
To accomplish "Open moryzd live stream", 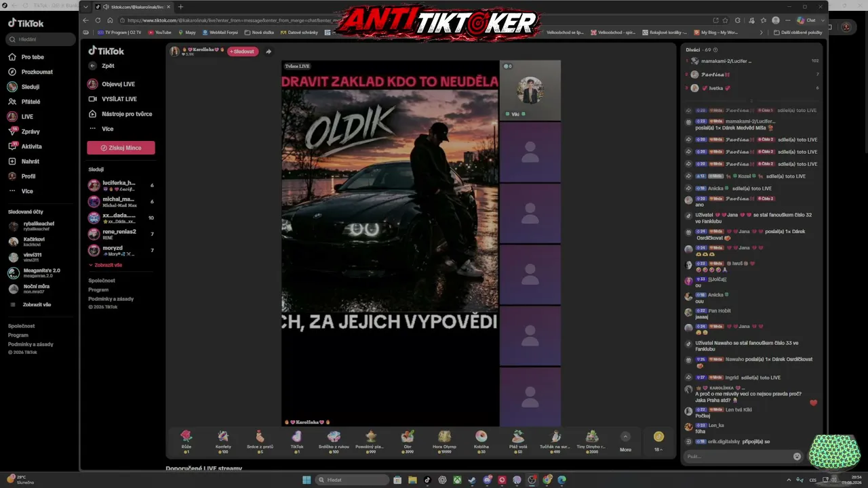I will [x=121, y=250].
